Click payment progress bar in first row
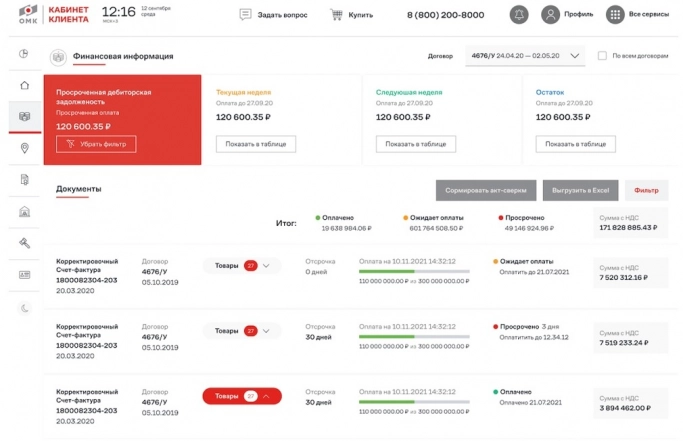This screenshot has width=683, height=441. (x=414, y=271)
